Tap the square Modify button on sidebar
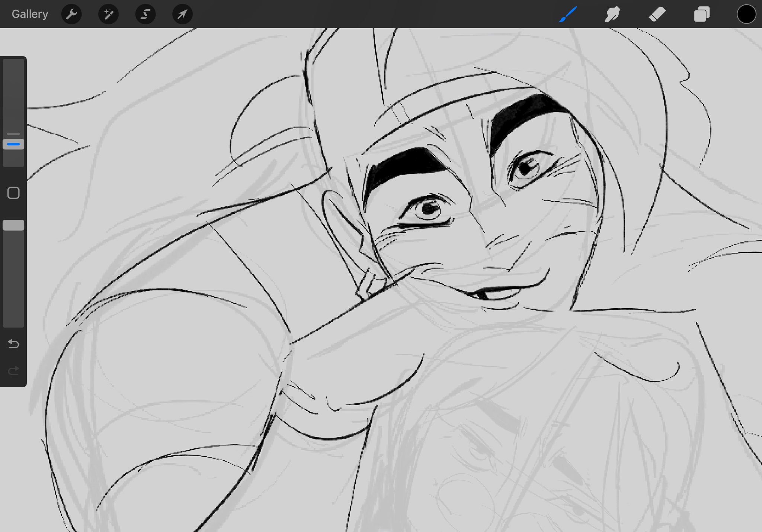Screen dimensions: 762x532 coord(13,193)
